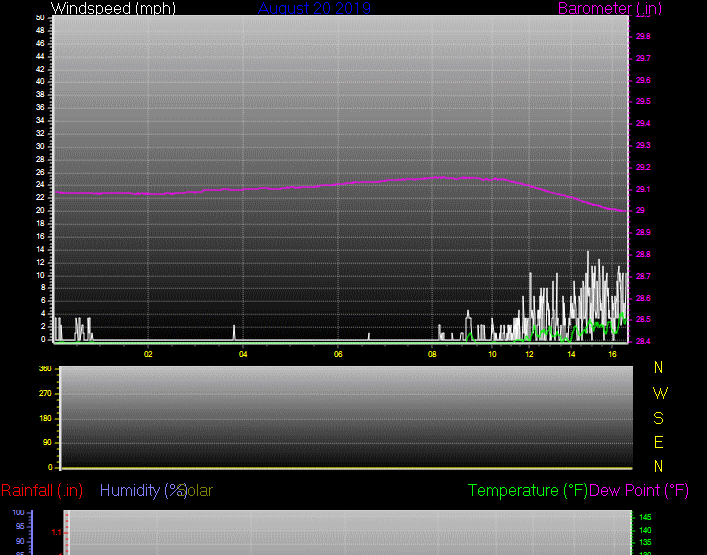707x555 pixels.
Task: Select the 29.5 barometer axis label
Action: (643, 101)
